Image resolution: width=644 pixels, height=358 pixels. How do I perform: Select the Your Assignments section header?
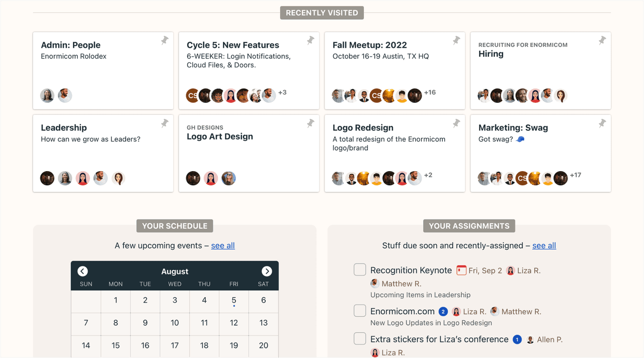(469, 226)
